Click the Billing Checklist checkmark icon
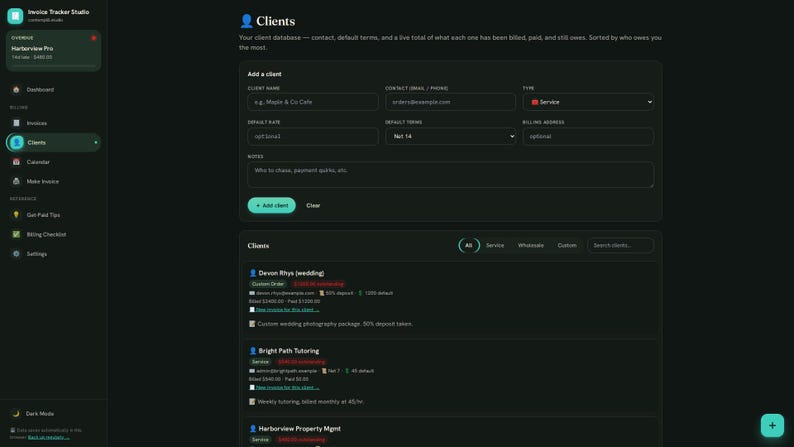794x447 pixels. click(16, 234)
